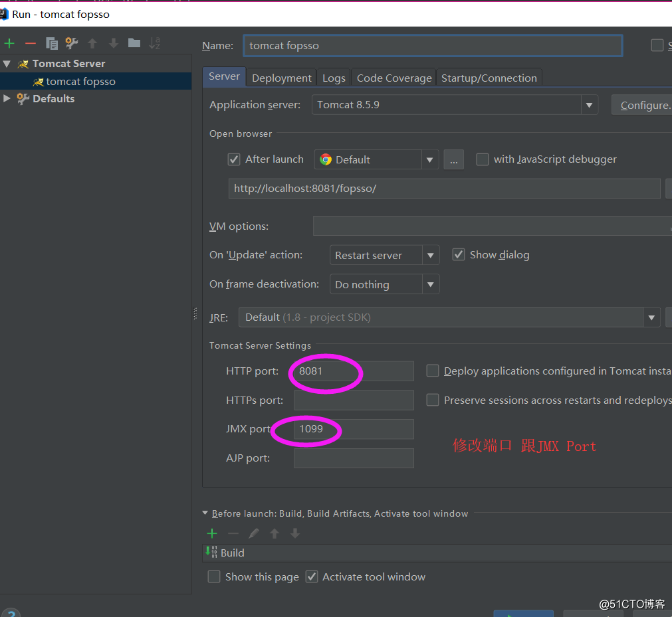
Task: Click the HTTP port field
Action: pos(354,371)
